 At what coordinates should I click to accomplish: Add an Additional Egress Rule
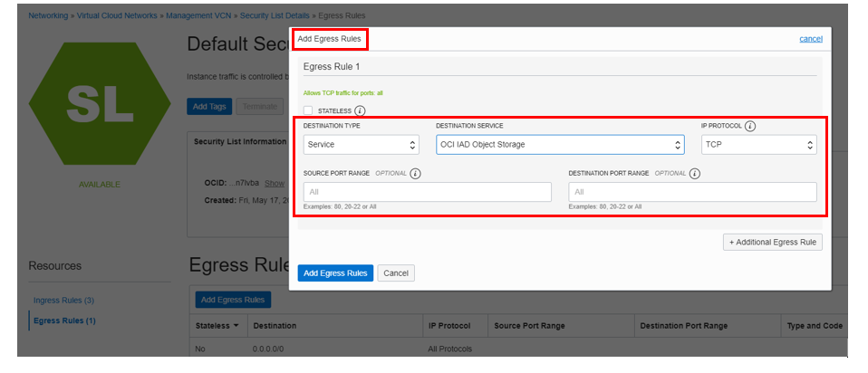[x=773, y=242]
